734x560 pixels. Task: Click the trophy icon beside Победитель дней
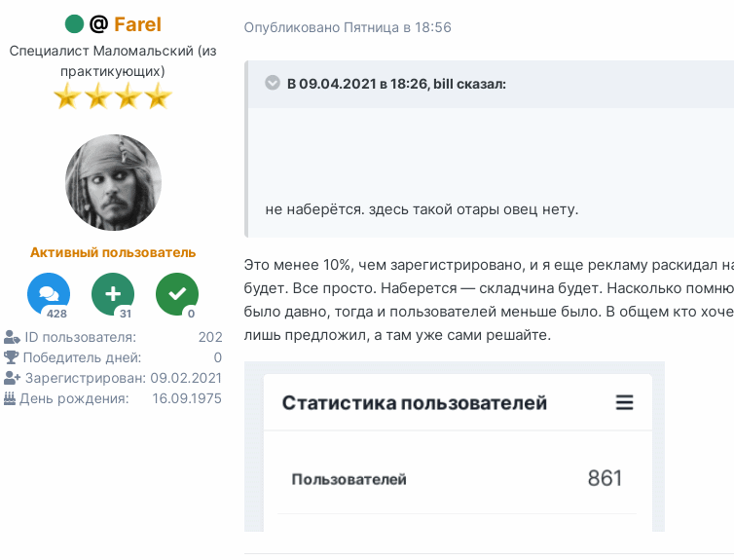tap(12, 357)
